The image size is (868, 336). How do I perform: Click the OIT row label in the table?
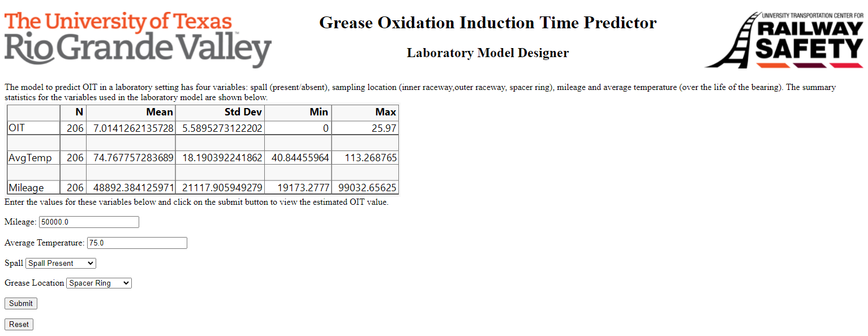click(x=15, y=127)
